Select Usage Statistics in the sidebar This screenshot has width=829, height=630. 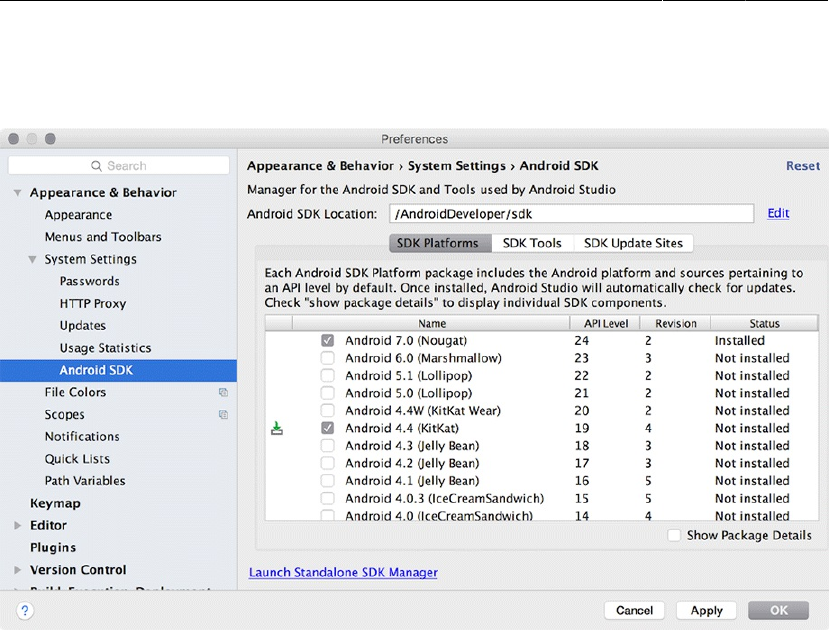click(105, 348)
